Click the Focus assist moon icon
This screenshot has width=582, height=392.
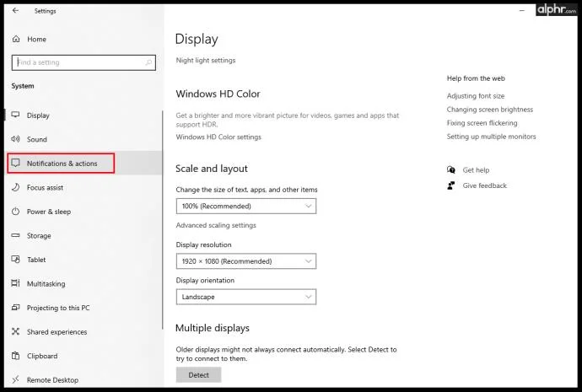[15, 187]
